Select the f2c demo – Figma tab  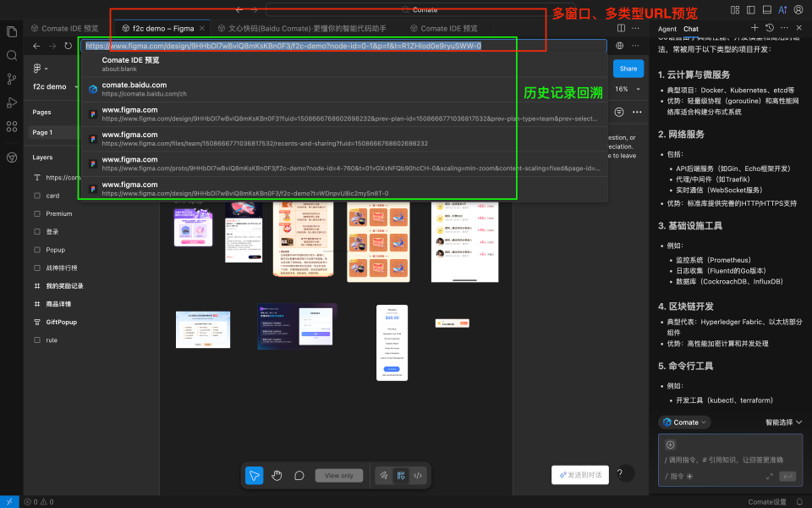point(162,29)
